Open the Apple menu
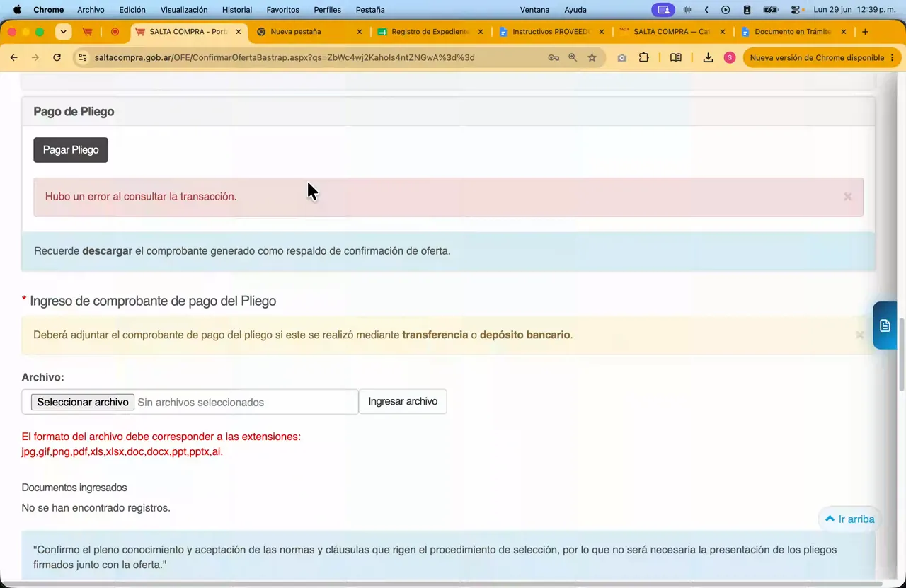Screen dimensions: 906x588 coord(17,10)
